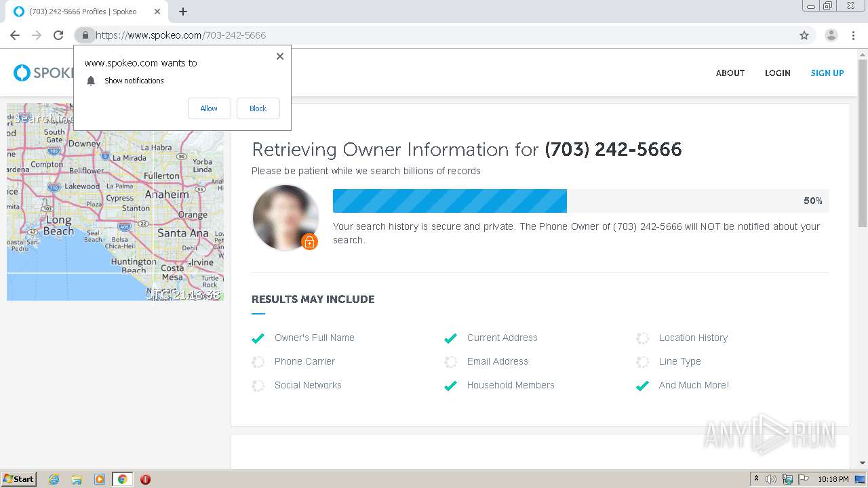The height and width of the screenshot is (488, 868).
Task: Open a new tab with the plus button
Action: click(183, 12)
